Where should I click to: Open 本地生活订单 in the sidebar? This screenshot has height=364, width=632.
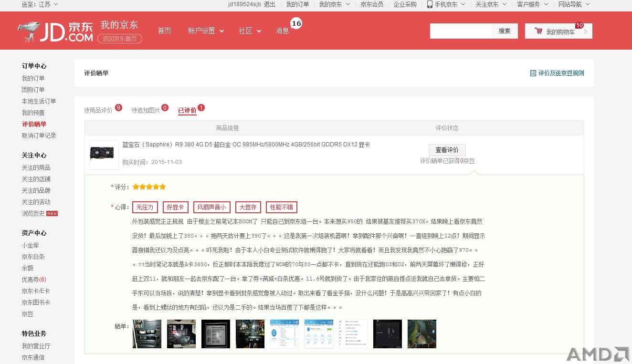click(x=39, y=101)
